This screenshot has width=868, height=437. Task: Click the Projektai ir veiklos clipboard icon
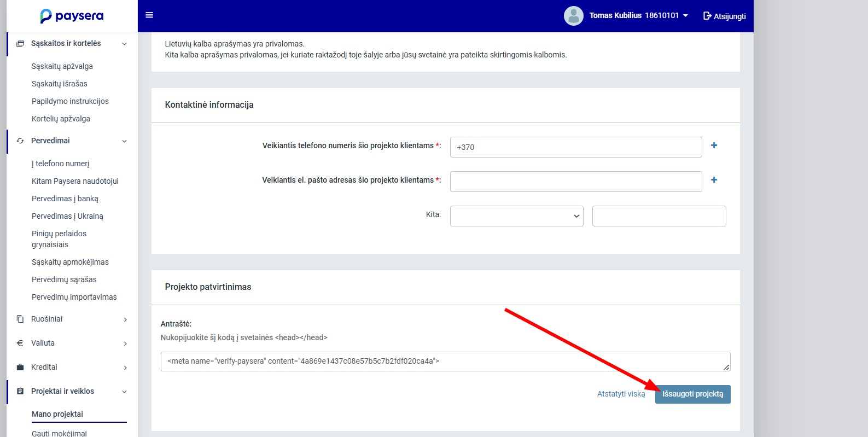click(20, 392)
